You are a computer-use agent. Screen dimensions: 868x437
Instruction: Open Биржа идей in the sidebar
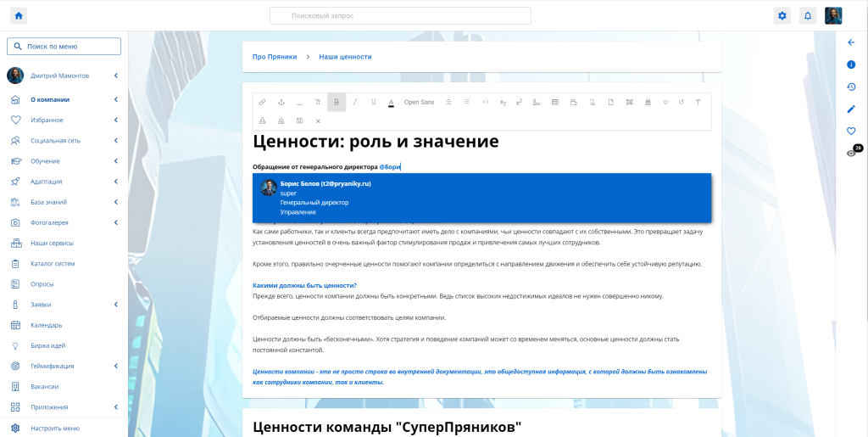pyautogui.click(x=47, y=345)
